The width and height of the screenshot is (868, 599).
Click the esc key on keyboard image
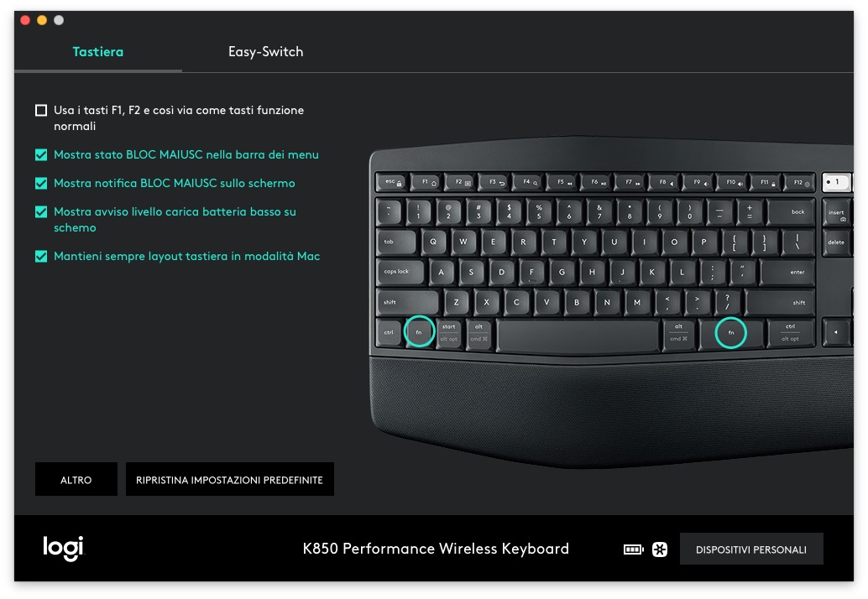coord(393,182)
